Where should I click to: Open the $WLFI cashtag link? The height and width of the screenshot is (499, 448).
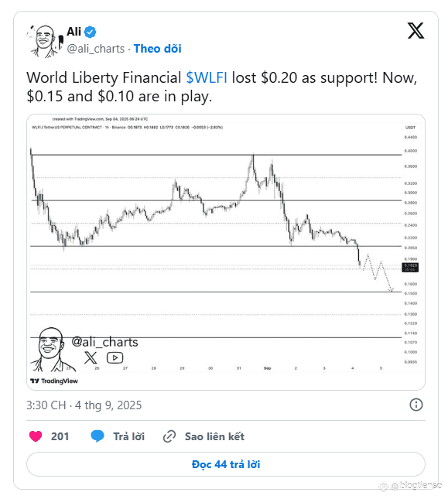click(x=207, y=77)
